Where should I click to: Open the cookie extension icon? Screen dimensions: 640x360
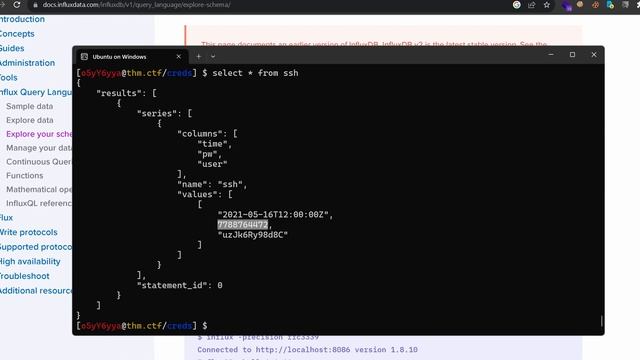coord(580,5)
